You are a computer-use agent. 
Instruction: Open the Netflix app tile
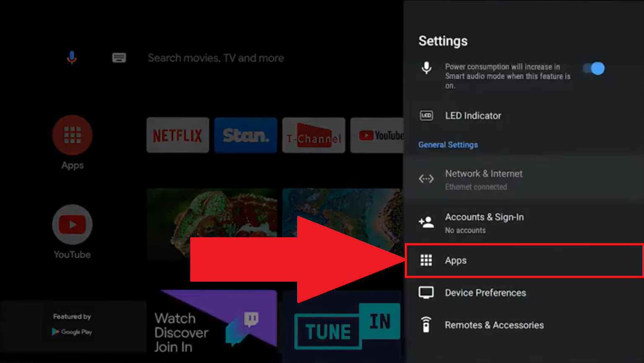(x=178, y=135)
